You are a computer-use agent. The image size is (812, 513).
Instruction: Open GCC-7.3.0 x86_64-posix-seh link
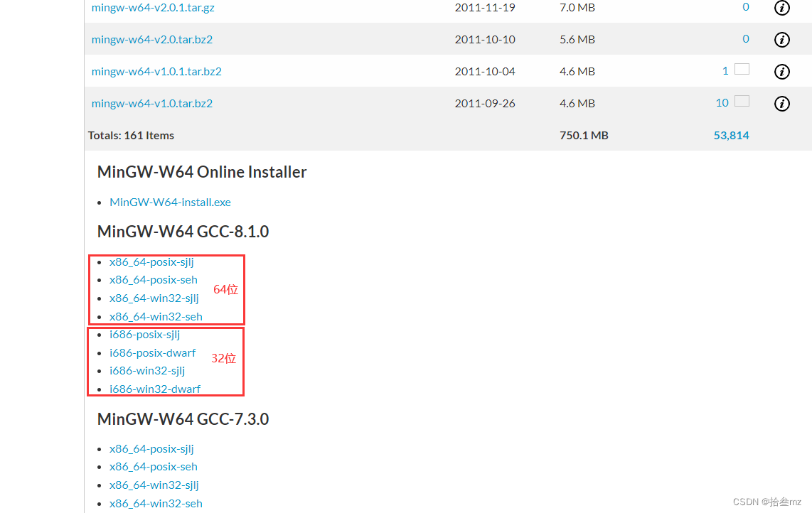pyautogui.click(x=154, y=467)
